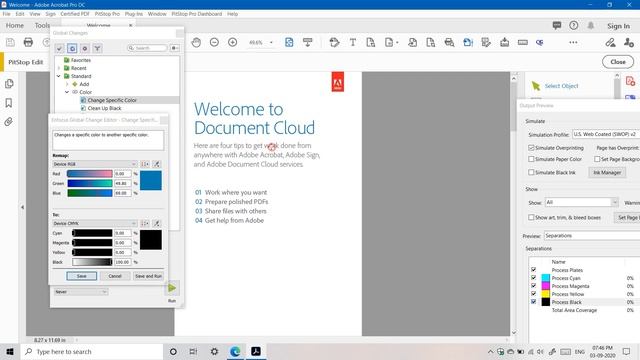Click the Save and Run button
The image size is (640, 360).
(x=149, y=276)
